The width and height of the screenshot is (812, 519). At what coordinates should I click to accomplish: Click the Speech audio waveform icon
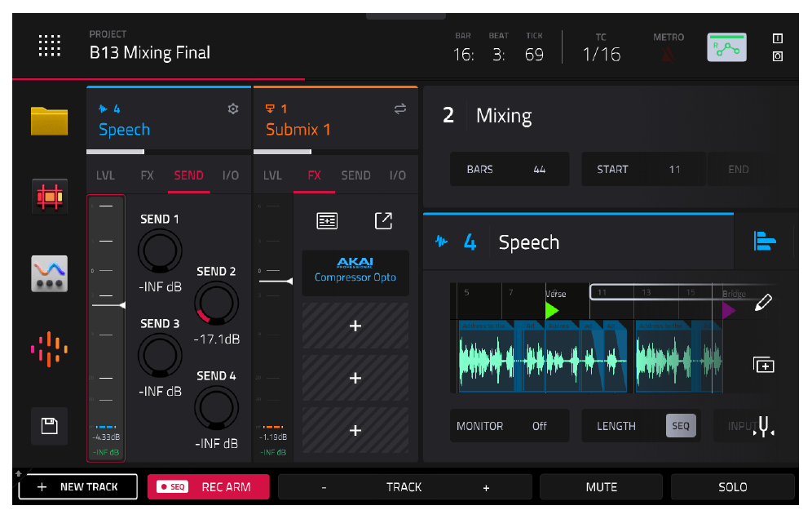(441, 242)
